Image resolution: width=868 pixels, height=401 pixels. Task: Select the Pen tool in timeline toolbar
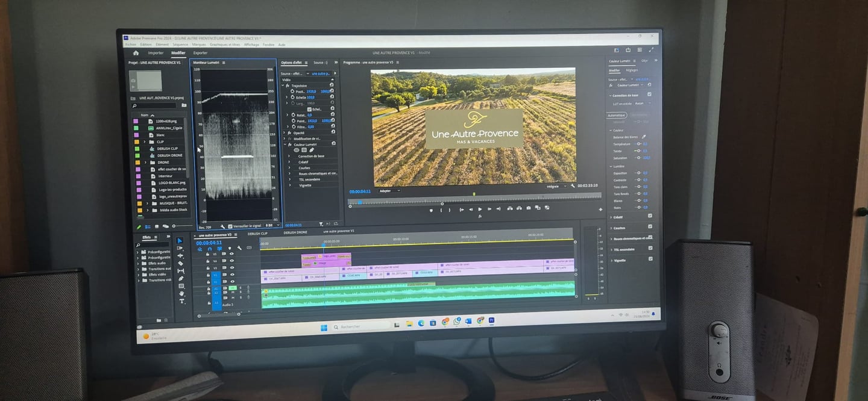[181, 278]
